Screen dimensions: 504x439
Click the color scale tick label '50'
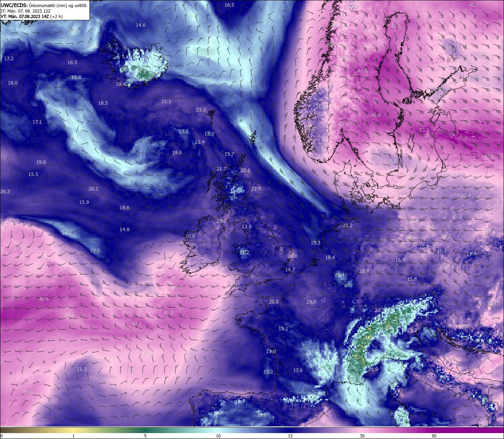(434, 436)
